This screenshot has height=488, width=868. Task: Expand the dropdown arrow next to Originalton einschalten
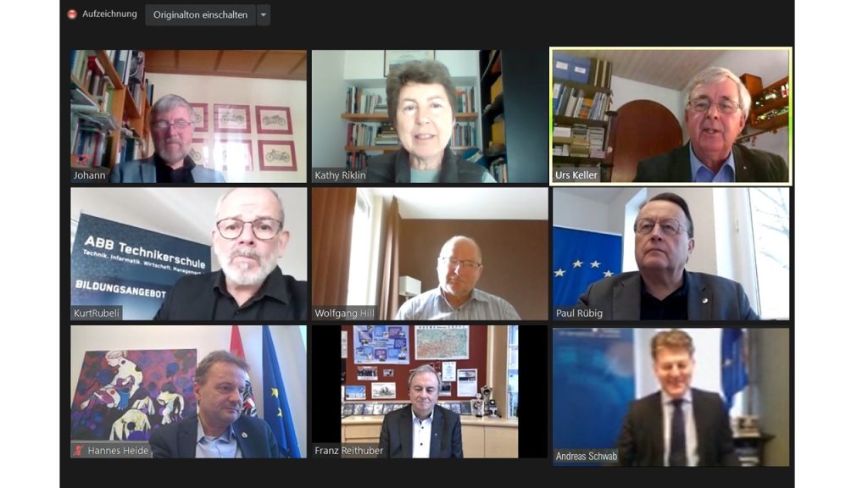[x=264, y=15]
